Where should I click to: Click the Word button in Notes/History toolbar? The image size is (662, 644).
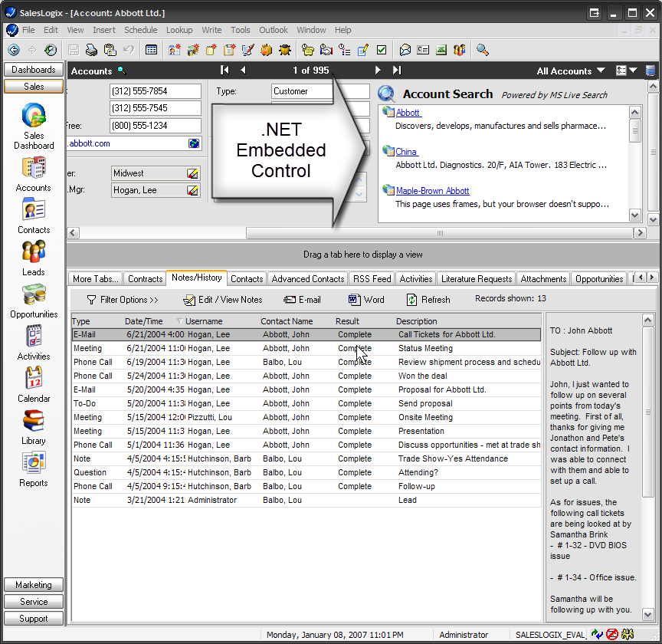(366, 300)
